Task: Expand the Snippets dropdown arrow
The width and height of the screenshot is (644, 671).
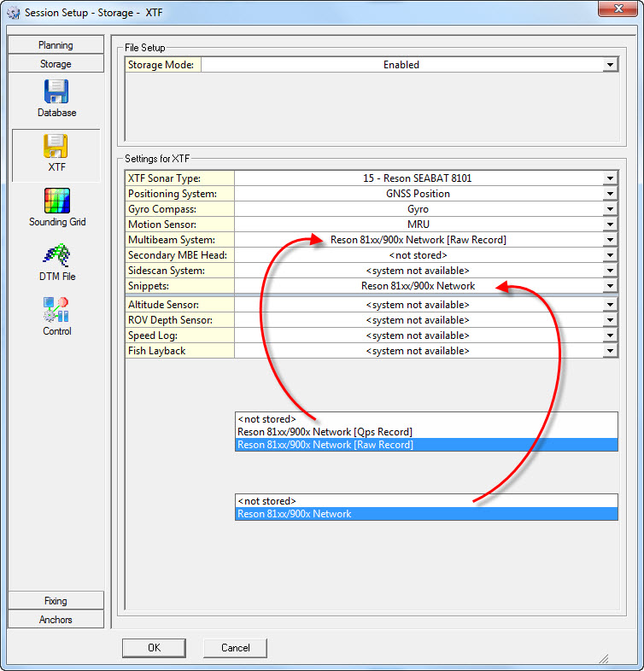Action: (610, 286)
